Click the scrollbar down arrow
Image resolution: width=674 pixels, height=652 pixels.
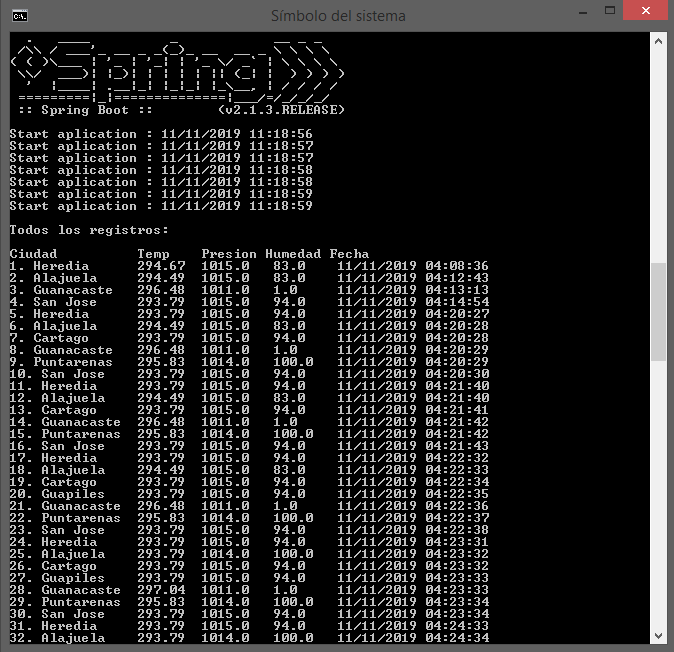658,635
